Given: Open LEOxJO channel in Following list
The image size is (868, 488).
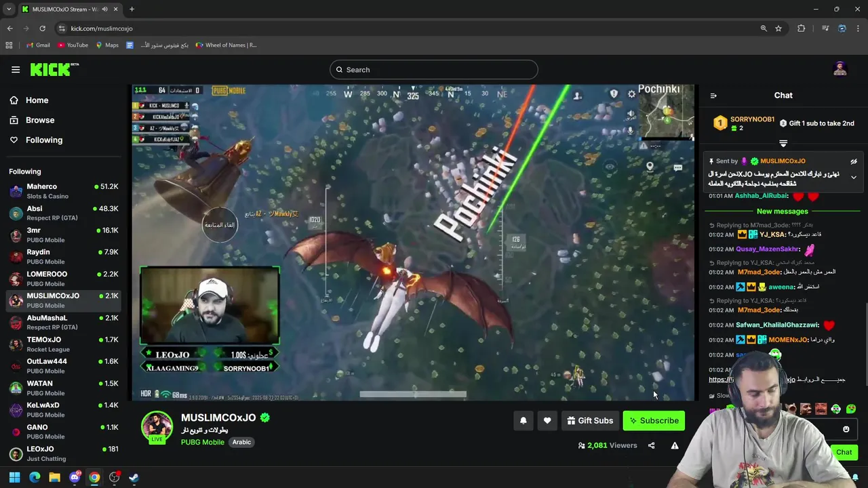Looking at the screenshot, I should point(64,453).
